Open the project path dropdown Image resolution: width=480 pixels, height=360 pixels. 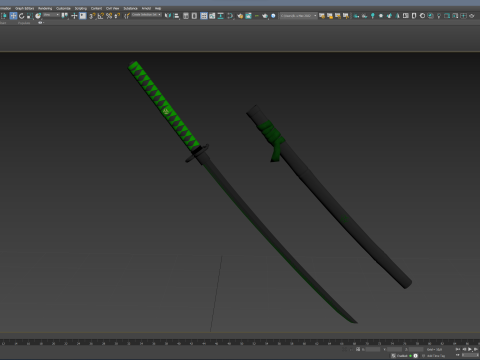(x=299, y=16)
